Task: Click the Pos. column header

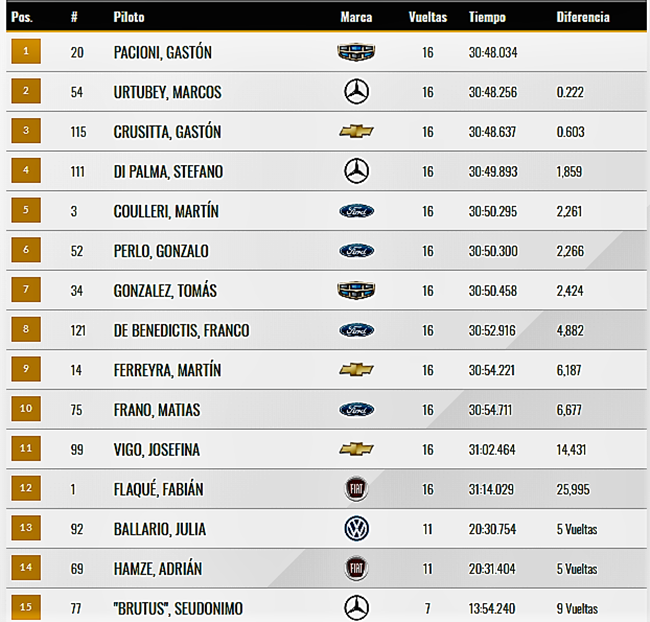Action: click(x=22, y=17)
